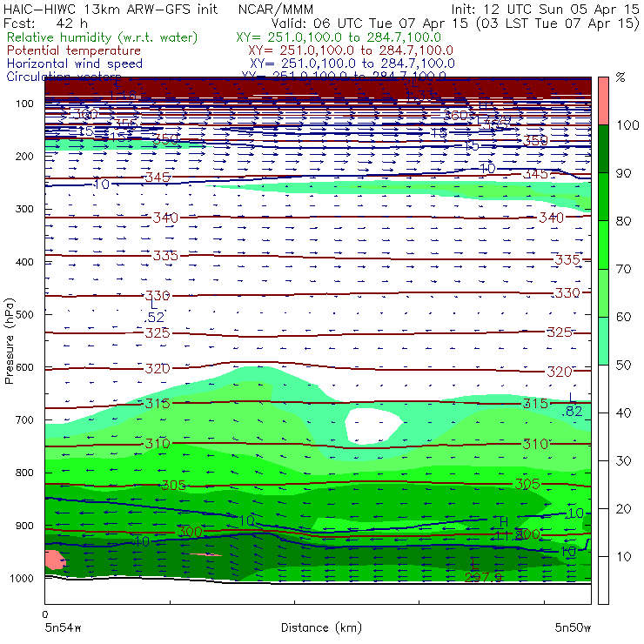Pick the 50–60% aqua-green colorbar segment
The image size is (644, 644).
click(603, 340)
